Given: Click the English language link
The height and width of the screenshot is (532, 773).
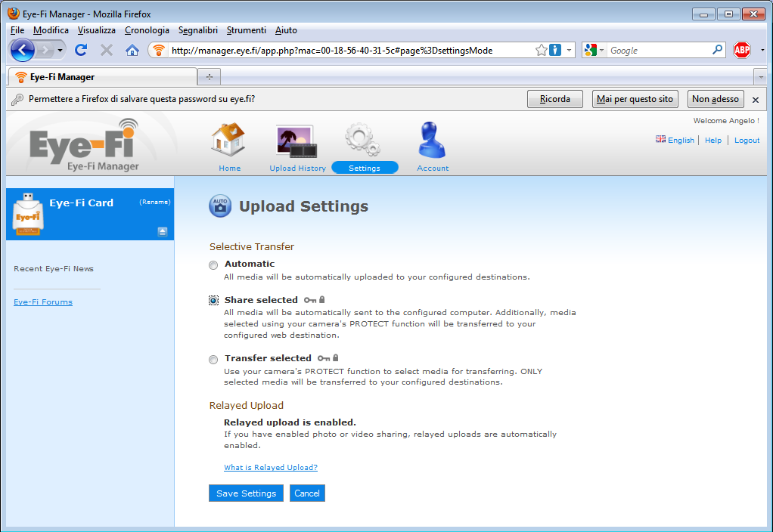Looking at the screenshot, I should pyautogui.click(x=681, y=140).
